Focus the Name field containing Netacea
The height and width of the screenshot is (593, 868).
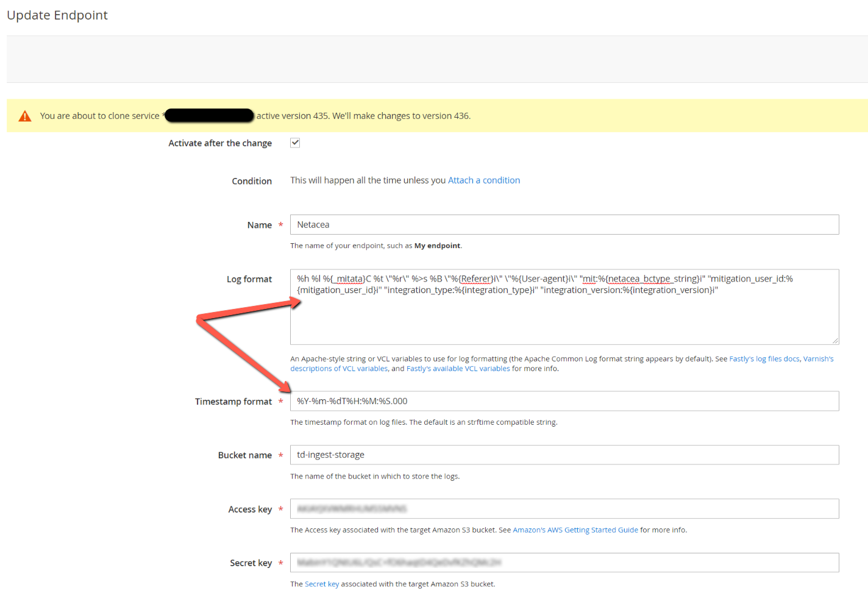564,225
